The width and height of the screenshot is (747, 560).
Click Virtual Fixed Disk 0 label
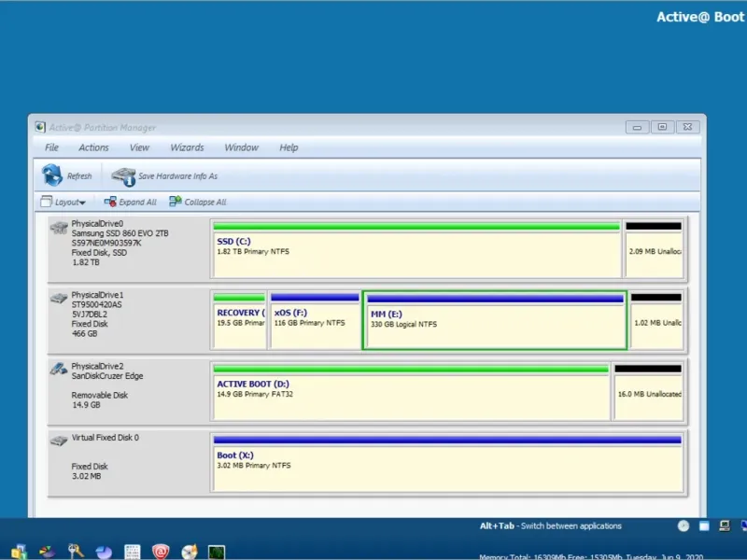point(105,438)
